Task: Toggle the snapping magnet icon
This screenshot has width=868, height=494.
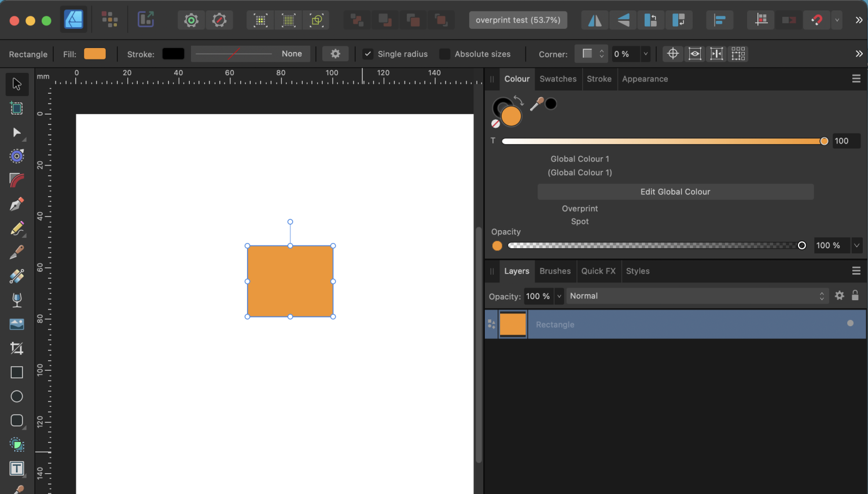Action: click(x=816, y=20)
